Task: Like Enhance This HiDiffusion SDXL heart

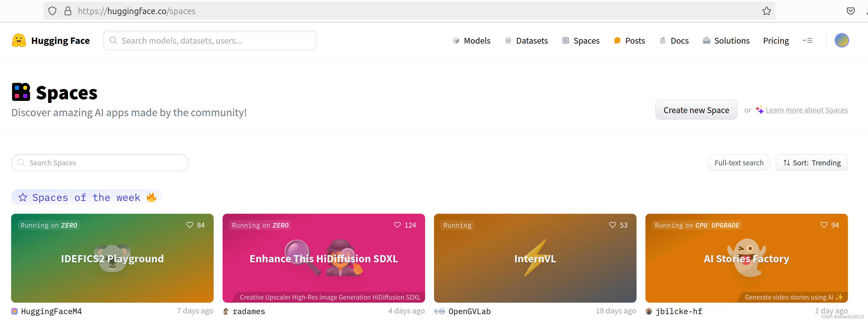Action: 397,225
